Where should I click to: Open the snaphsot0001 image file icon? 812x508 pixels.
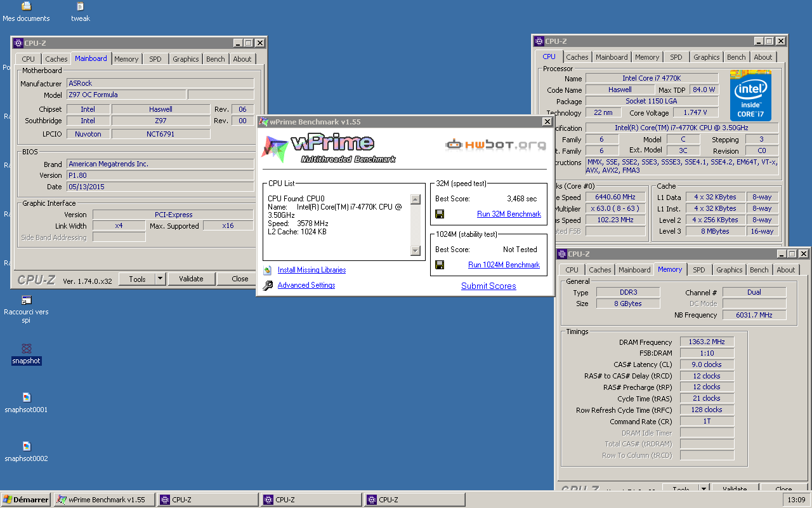tap(26, 398)
